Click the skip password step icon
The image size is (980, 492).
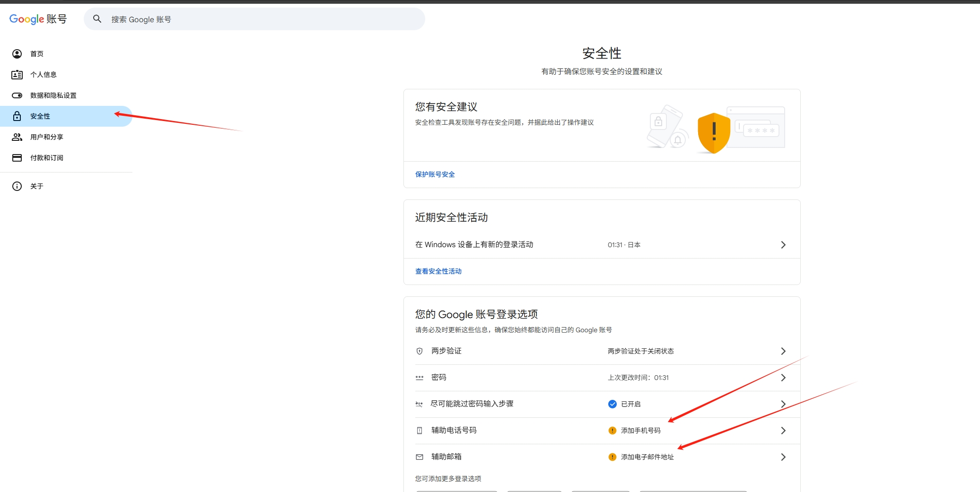[x=419, y=404]
